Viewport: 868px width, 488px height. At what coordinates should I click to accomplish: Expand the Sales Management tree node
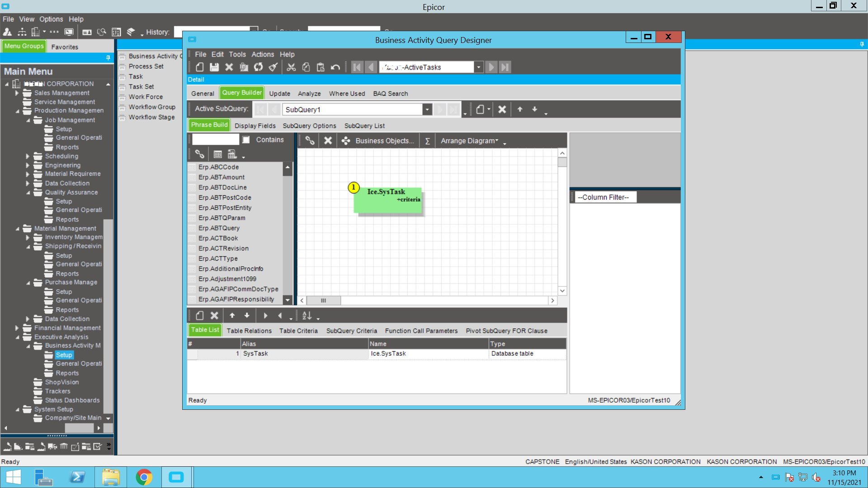tap(17, 93)
